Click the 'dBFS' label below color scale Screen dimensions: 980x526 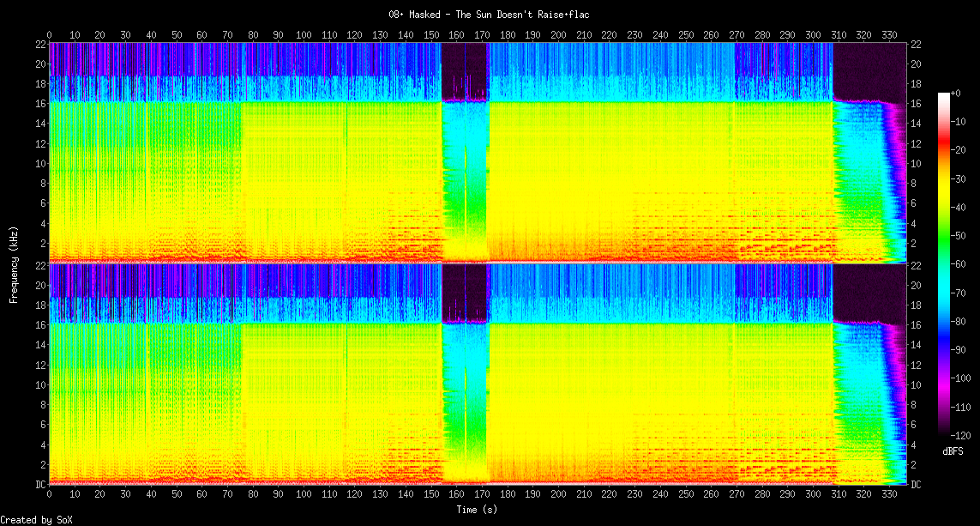point(952,450)
